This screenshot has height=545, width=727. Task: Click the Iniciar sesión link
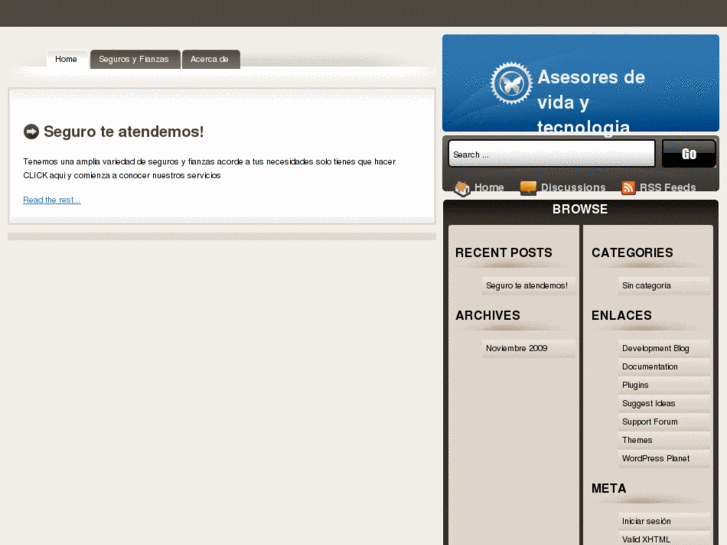(646, 521)
